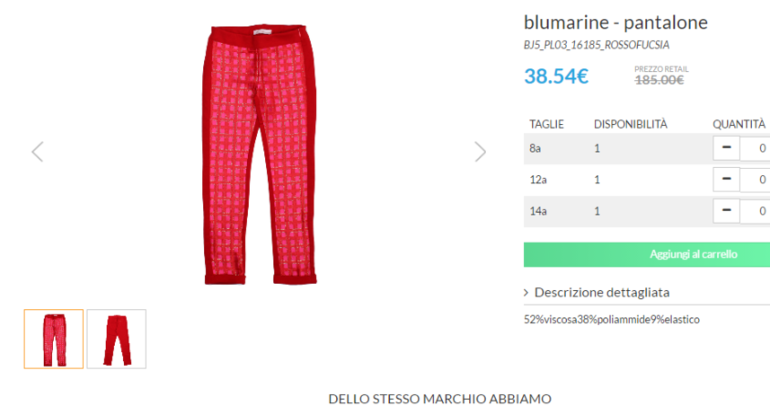Click the main red pants image
This screenshot has height=406, width=770.
pos(260,154)
